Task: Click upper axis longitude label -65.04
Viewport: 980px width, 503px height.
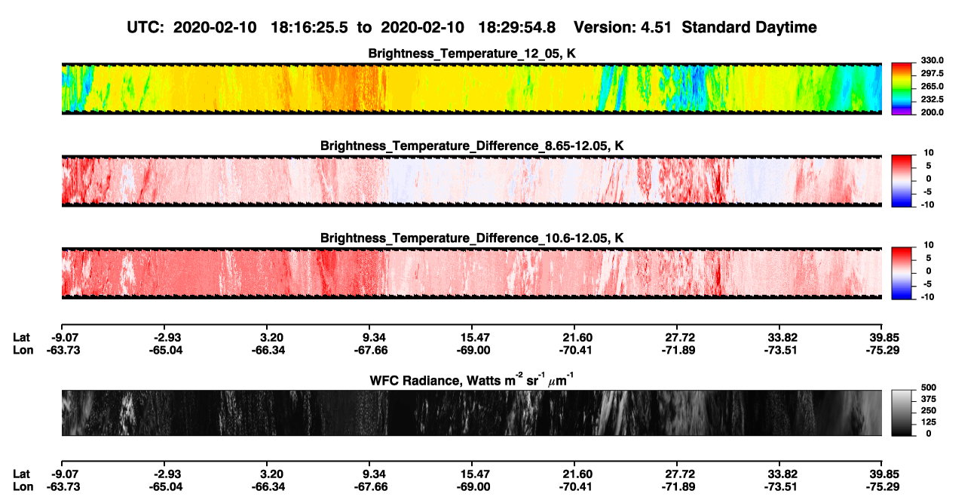Action: click(x=167, y=350)
